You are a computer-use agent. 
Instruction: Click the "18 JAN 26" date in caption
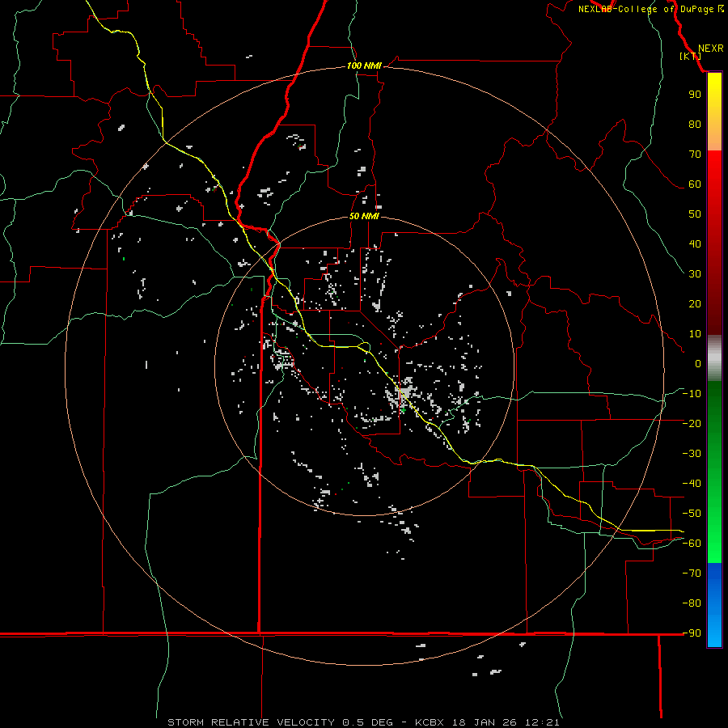point(484,722)
